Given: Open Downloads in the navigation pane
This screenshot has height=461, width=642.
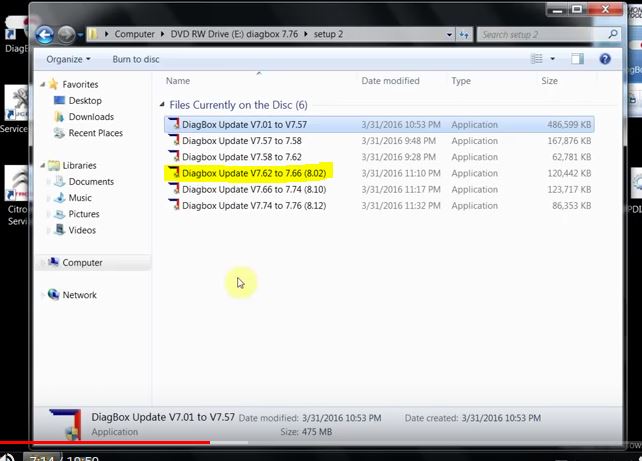Looking at the screenshot, I should (91, 117).
